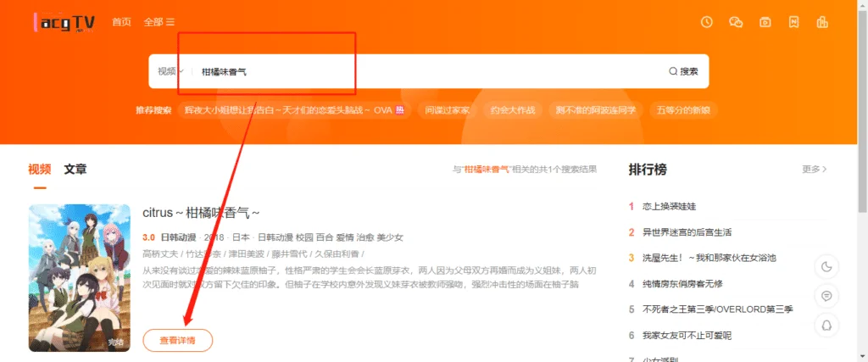The image size is (868, 362).
Task: Open the 视频 search type dropdown
Action: pos(170,71)
